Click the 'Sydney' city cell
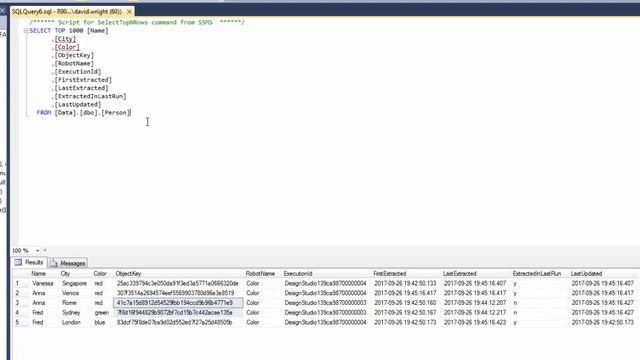The width and height of the screenshot is (640, 360). 71,313
